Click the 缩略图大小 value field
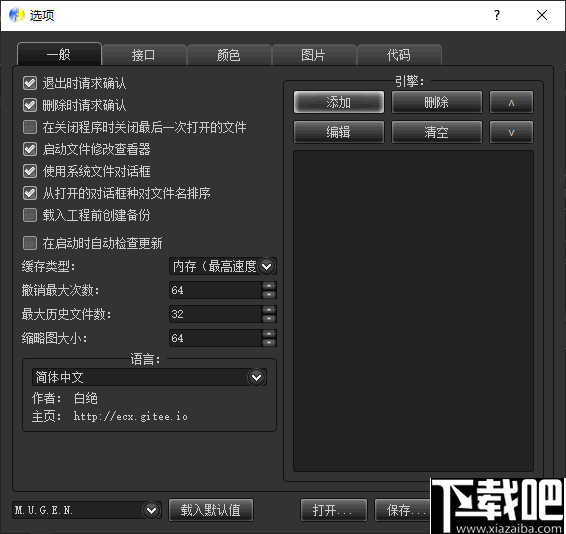The image size is (566, 534). click(x=215, y=338)
